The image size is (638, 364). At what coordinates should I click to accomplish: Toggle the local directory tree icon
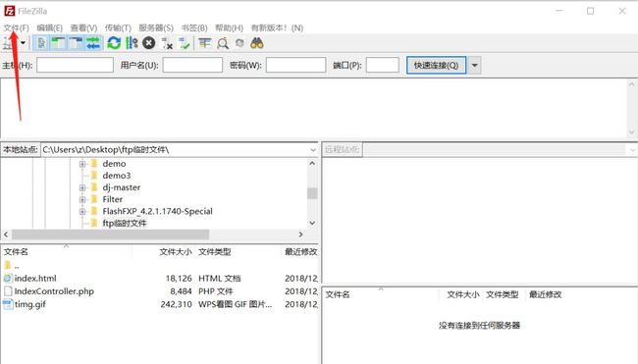tap(59, 43)
